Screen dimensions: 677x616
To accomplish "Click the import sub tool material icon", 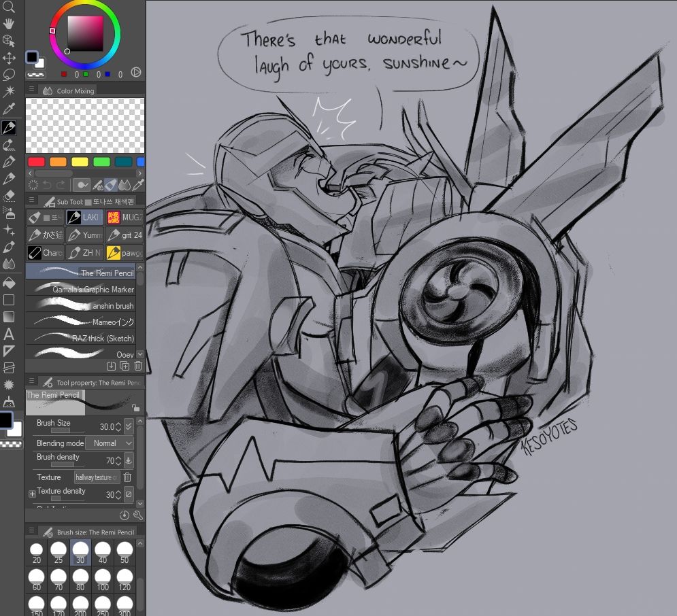I will click(x=111, y=366).
